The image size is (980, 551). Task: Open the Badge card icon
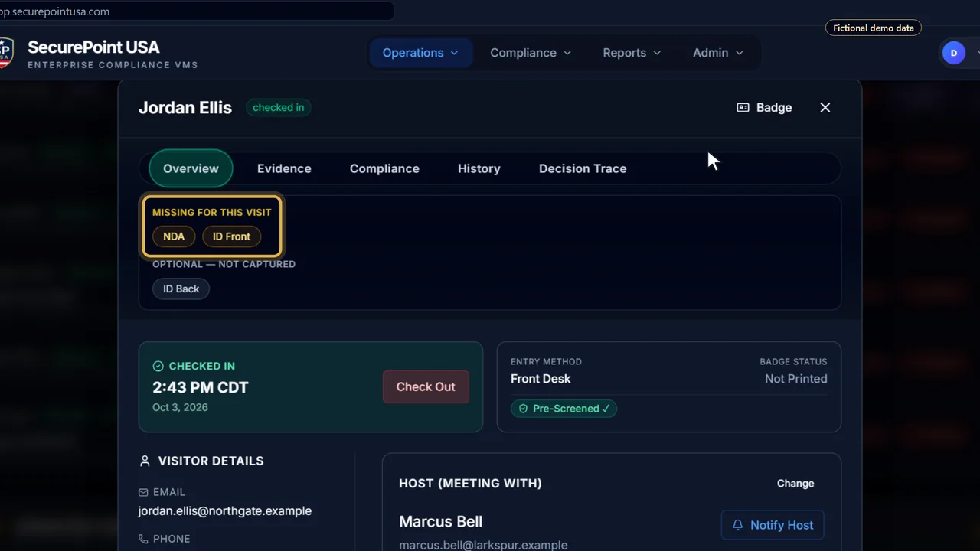pyautogui.click(x=743, y=108)
